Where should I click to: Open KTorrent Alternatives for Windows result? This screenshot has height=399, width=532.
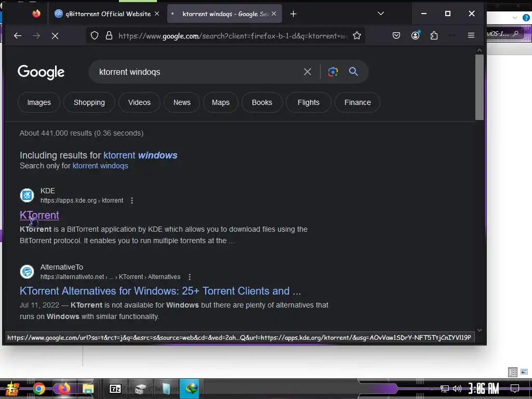click(160, 291)
